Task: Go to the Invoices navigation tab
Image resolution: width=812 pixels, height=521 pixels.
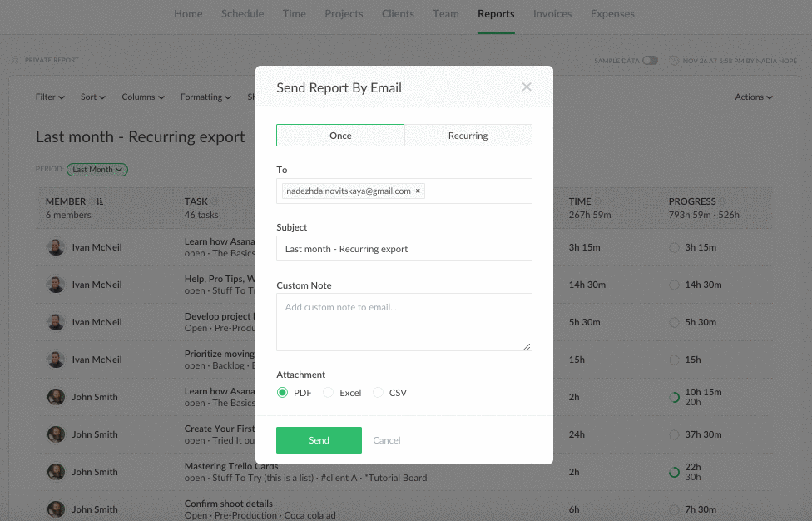Action: 552,14
